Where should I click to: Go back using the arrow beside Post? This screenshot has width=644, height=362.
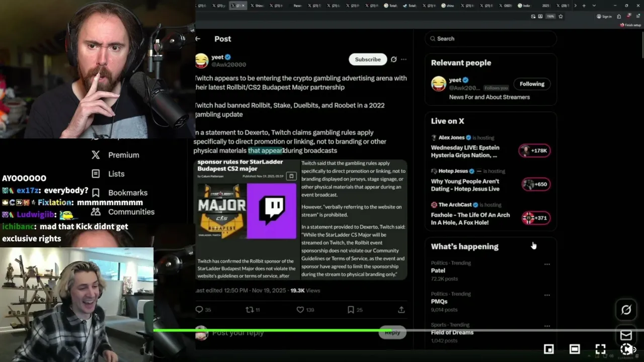click(x=198, y=39)
